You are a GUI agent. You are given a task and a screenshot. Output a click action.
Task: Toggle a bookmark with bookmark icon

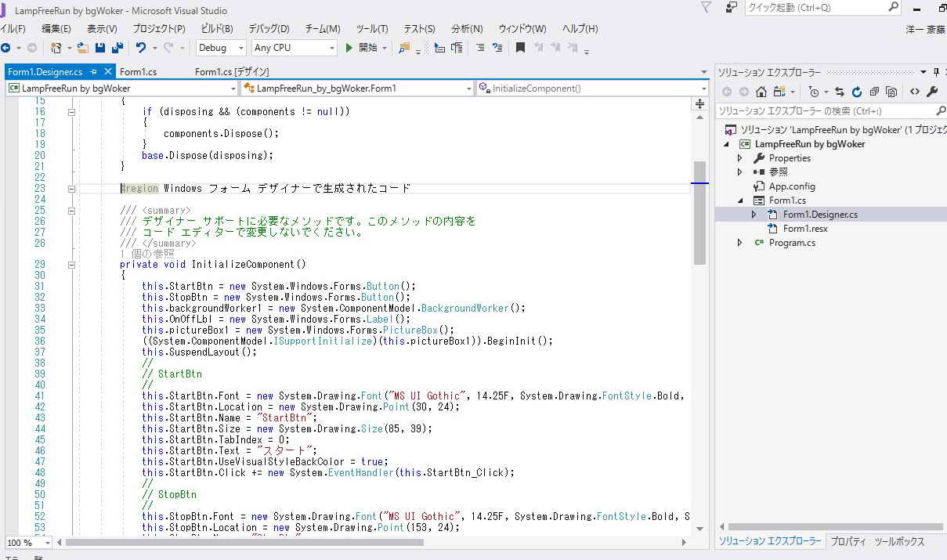pyautogui.click(x=520, y=48)
